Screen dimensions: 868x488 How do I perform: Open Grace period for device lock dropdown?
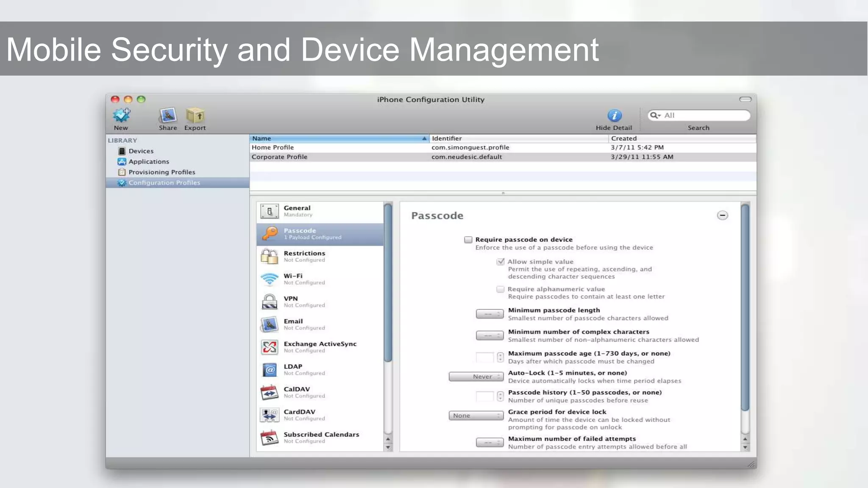[x=476, y=416]
